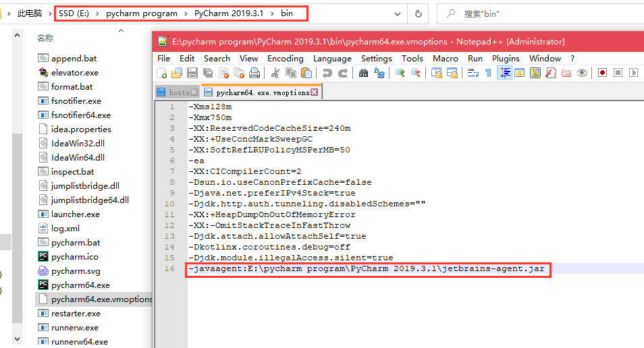Click the Redo arrow icon
The width and height of the screenshot is (644, 348).
point(342,73)
